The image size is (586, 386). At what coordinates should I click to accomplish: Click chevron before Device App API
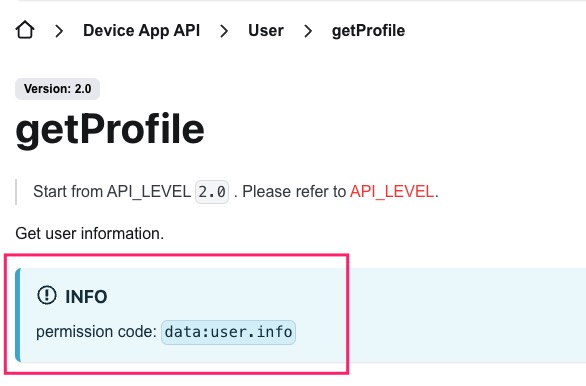click(x=59, y=31)
